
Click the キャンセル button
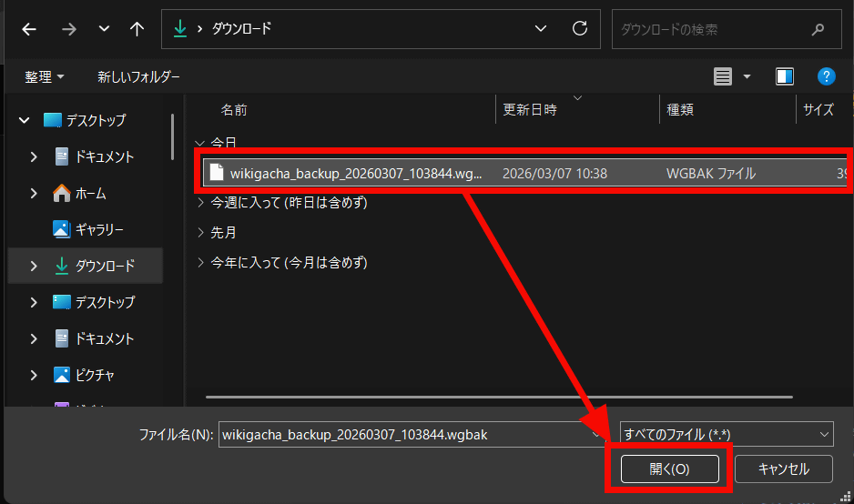point(784,469)
